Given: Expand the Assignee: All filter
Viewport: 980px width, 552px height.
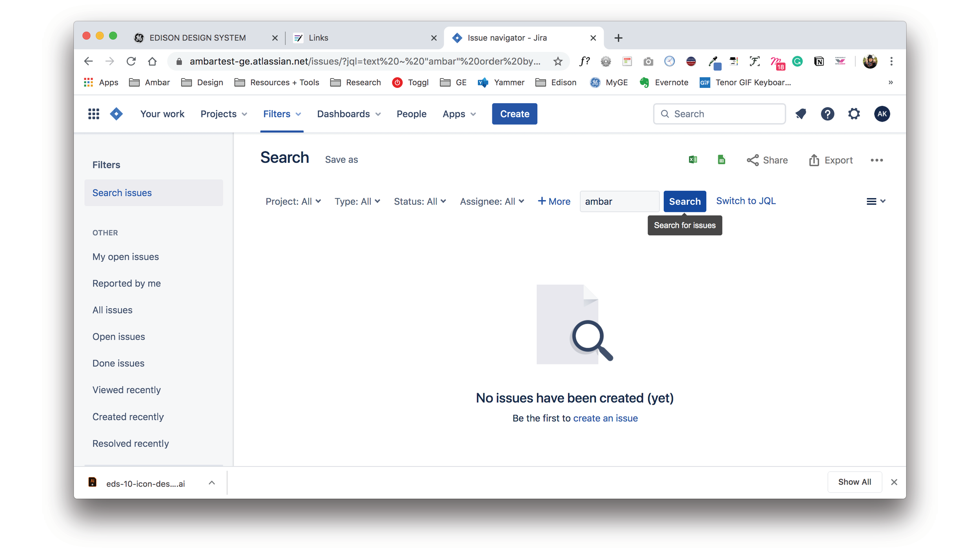Looking at the screenshot, I should (x=492, y=201).
